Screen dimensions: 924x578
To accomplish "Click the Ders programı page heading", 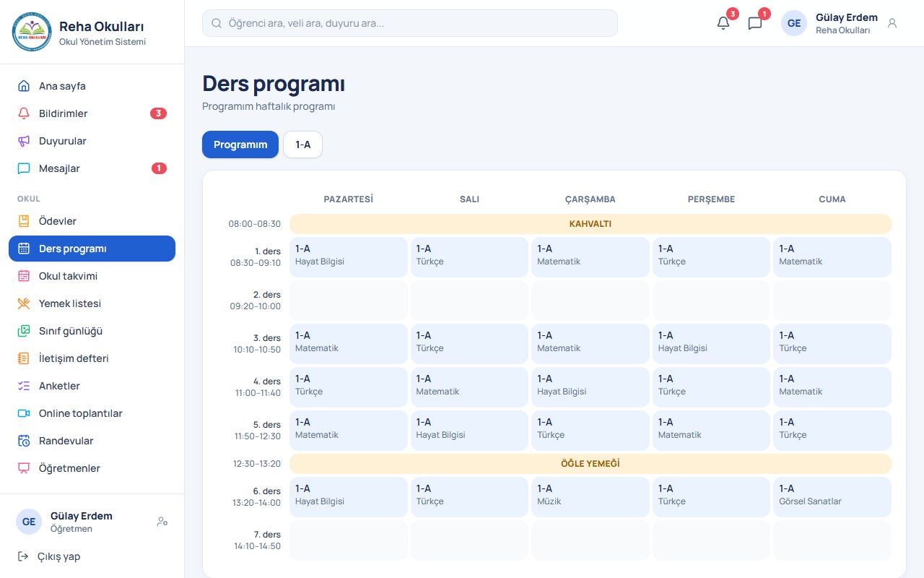I will [274, 84].
